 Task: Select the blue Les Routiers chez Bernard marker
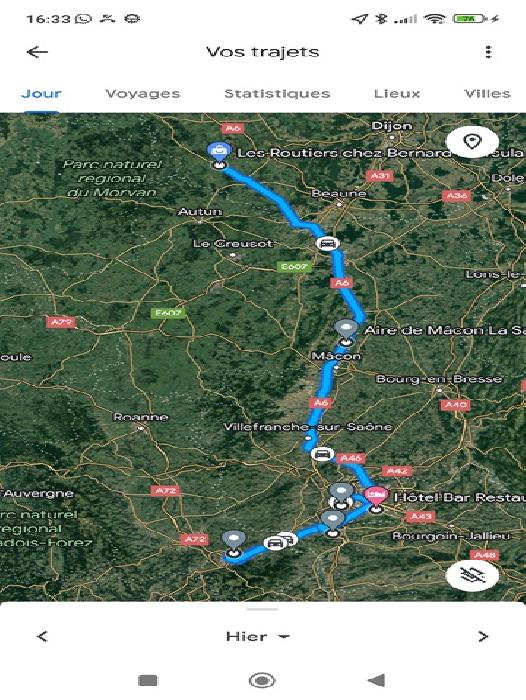pos(219,151)
